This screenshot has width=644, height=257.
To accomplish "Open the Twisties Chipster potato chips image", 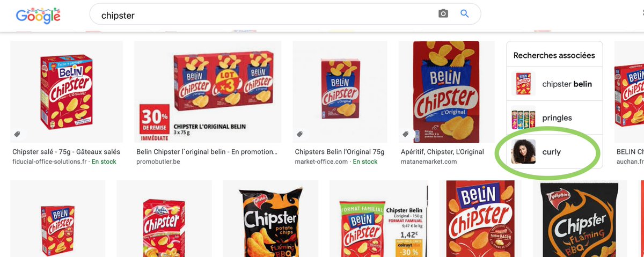I will click(x=270, y=219).
